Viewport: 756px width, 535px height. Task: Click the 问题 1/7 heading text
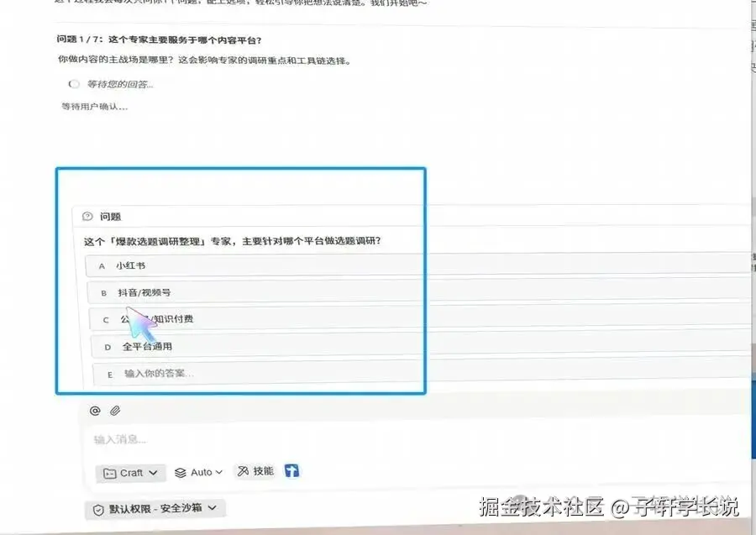[x=159, y=39]
